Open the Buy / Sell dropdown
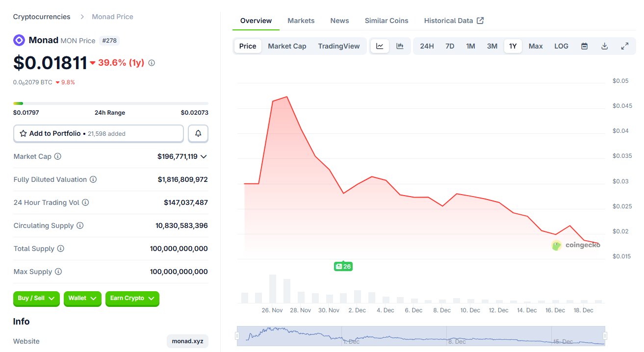The image size is (644, 352). tap(36, 298)
